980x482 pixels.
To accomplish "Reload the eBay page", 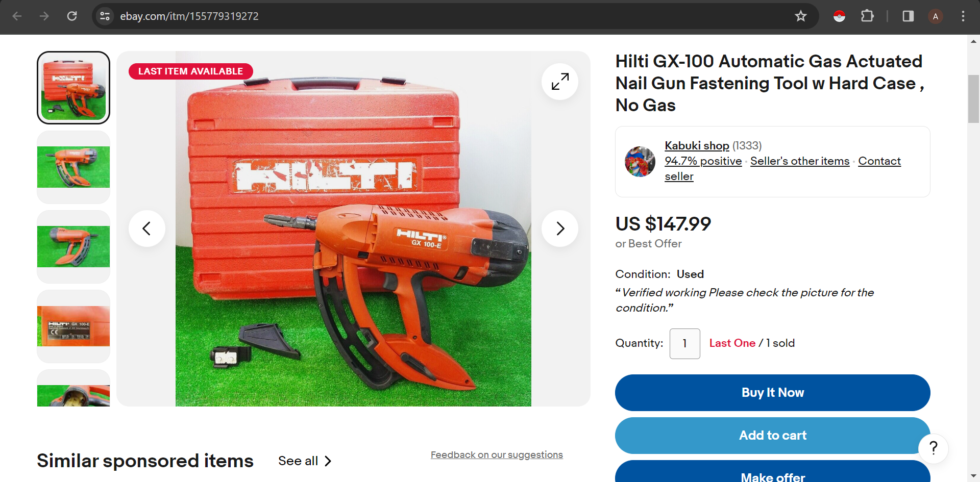I will pos(72,16).
